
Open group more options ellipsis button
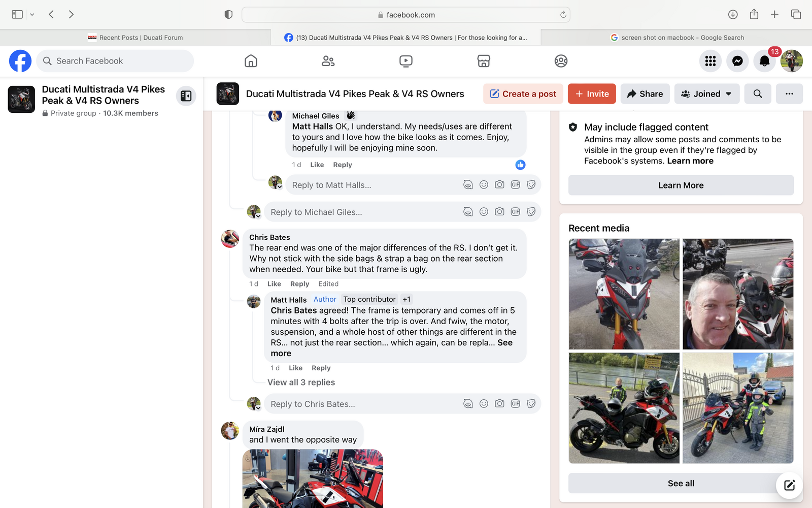tap(789, 93)
